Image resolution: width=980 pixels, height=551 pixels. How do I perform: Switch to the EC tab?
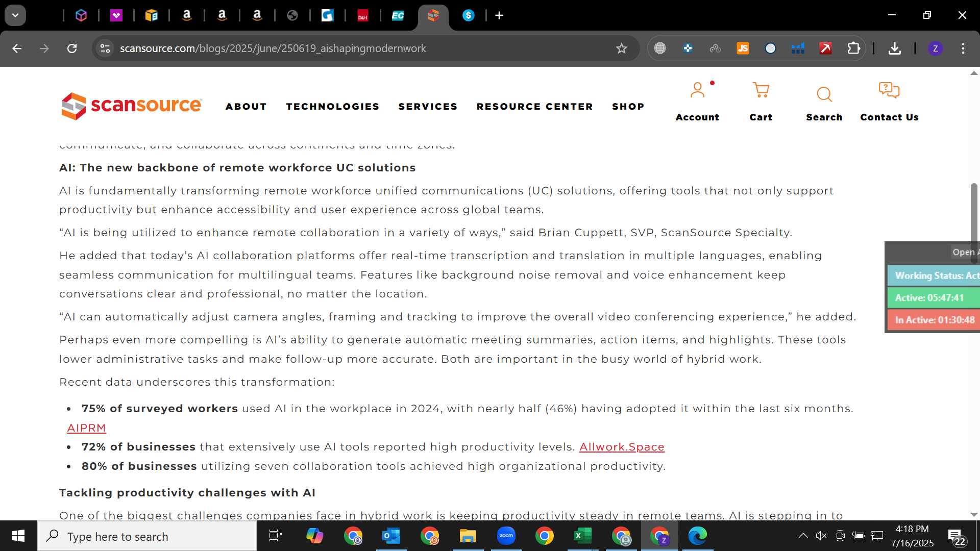coord(398,15)
